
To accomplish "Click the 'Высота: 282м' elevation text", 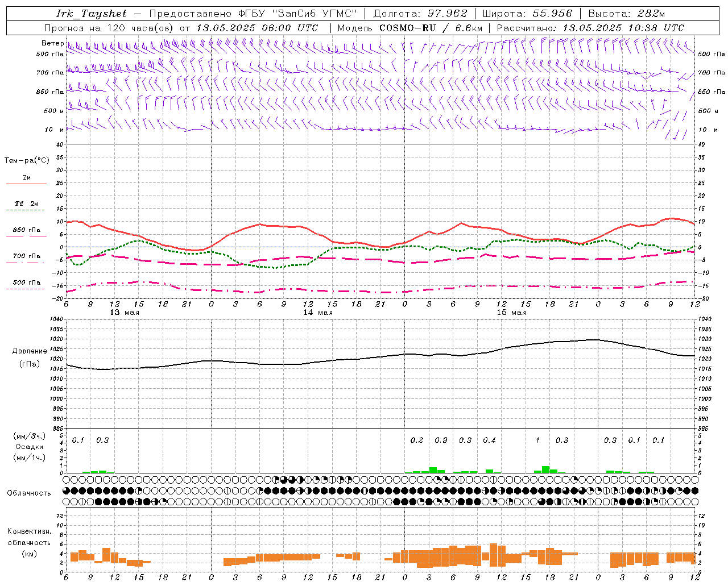I will [627, 14].
